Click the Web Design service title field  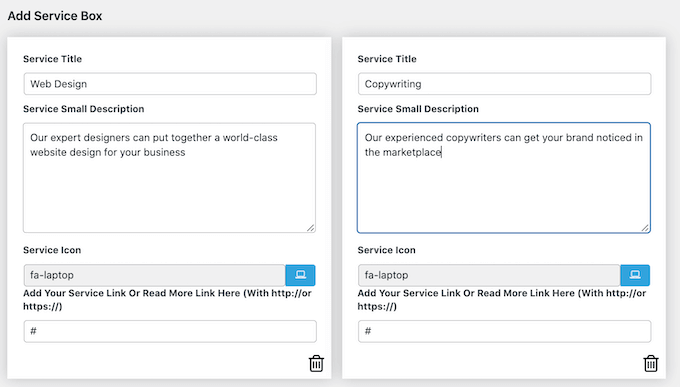(170, 84)
